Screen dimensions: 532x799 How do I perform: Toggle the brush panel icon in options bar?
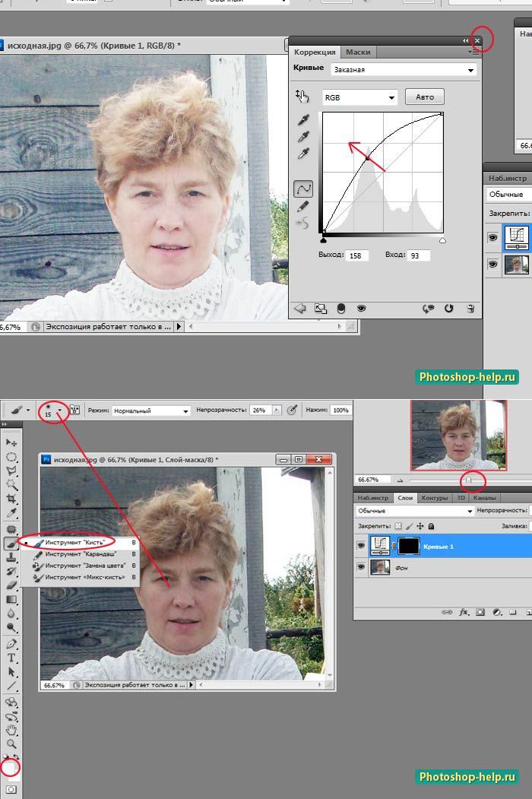click(74, 409)
